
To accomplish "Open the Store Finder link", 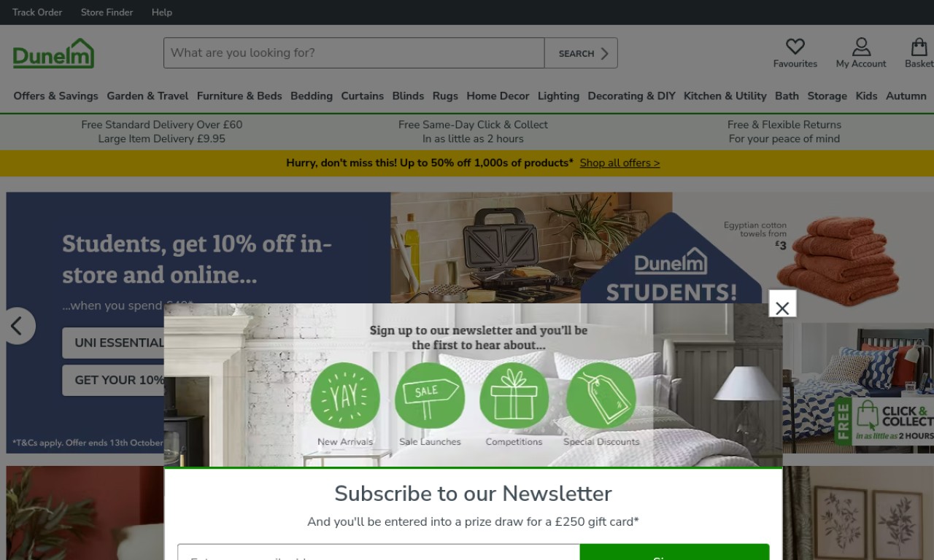I will 107,12.
